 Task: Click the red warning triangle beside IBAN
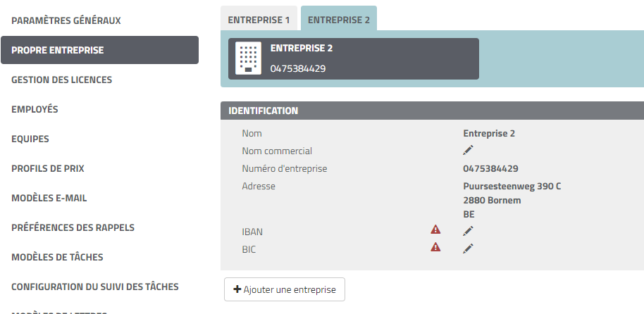click(x=435, y=230)
